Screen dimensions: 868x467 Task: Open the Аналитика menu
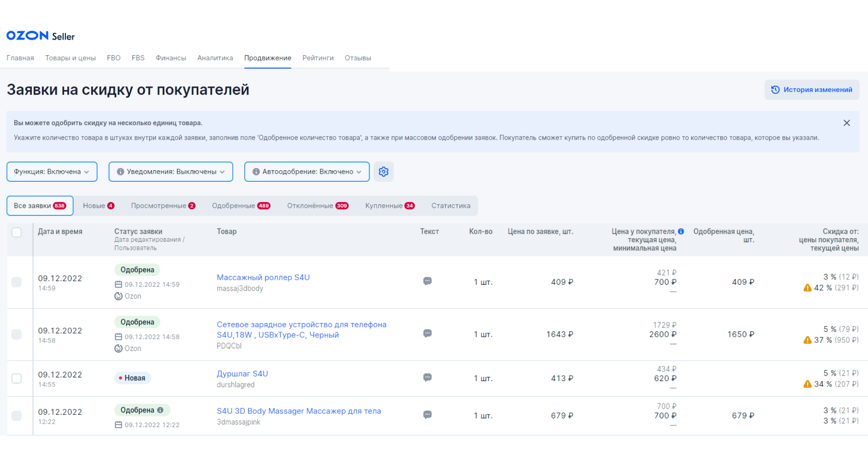pos(215,58)
